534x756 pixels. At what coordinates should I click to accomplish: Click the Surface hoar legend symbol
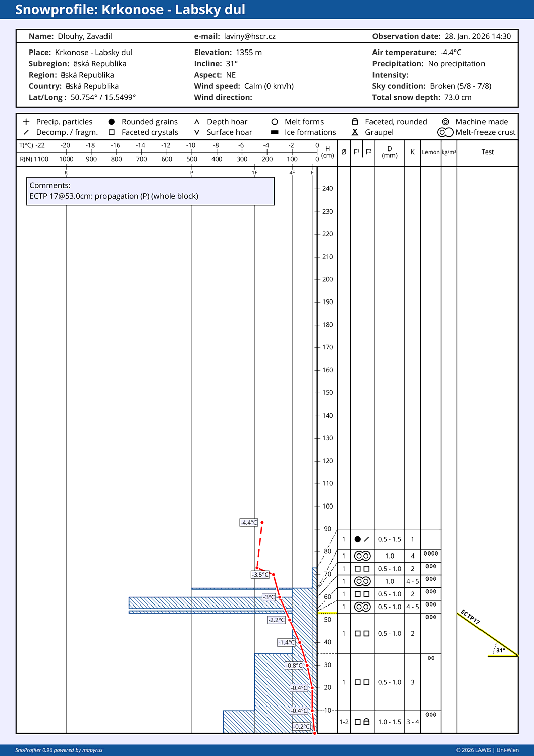[x=197, y=132]
